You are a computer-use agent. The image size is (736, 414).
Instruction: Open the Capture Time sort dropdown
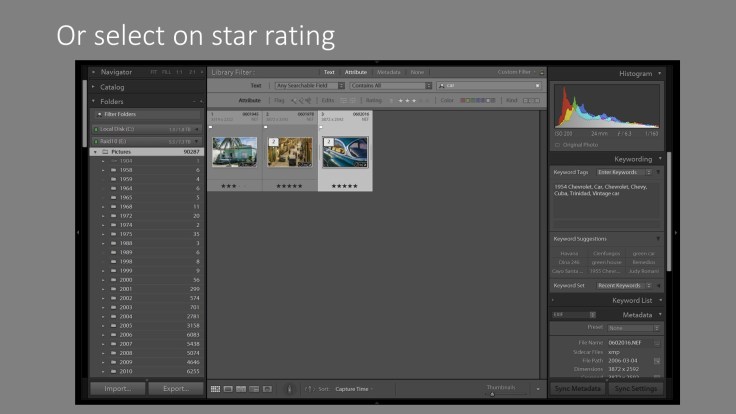click(x=352, y=388)
